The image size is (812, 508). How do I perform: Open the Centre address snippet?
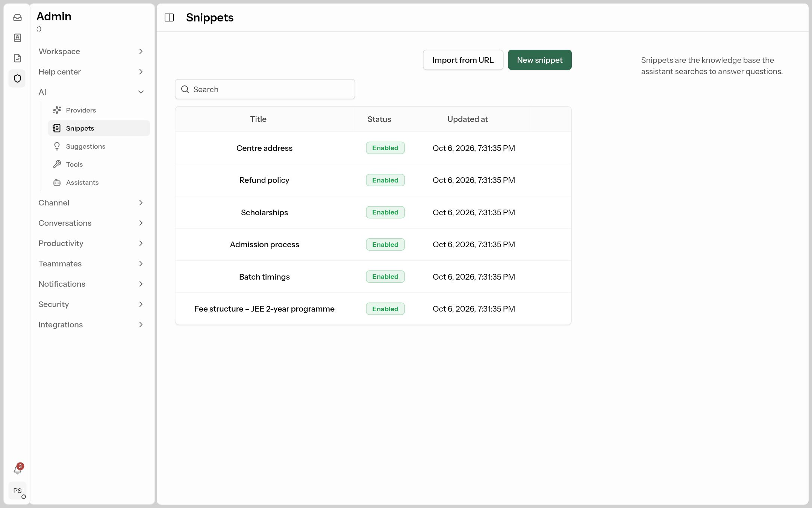pos(264,148)
